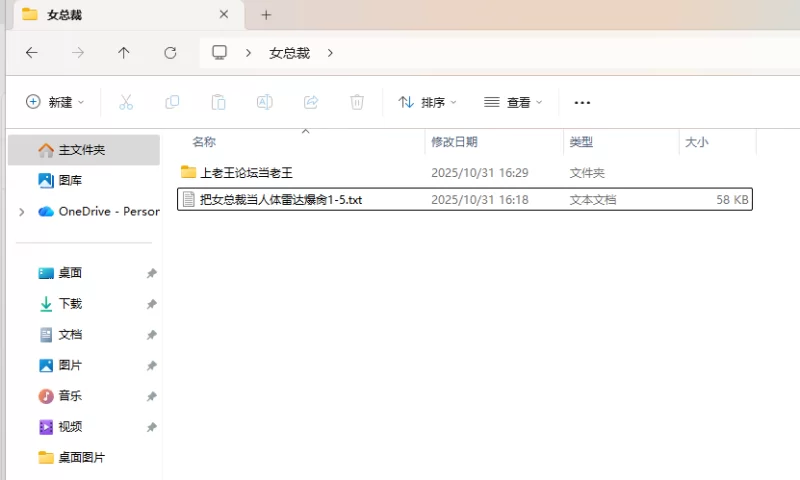Click date 2025/10/31 16:18
The height and width of the screenshot is (480, 800).
point(480,200)
